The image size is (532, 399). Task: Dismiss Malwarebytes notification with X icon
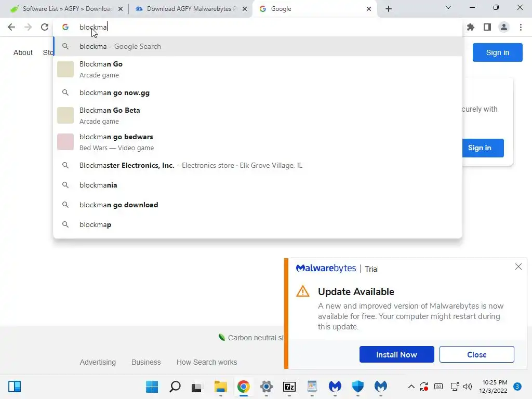[x=518, y=267]
